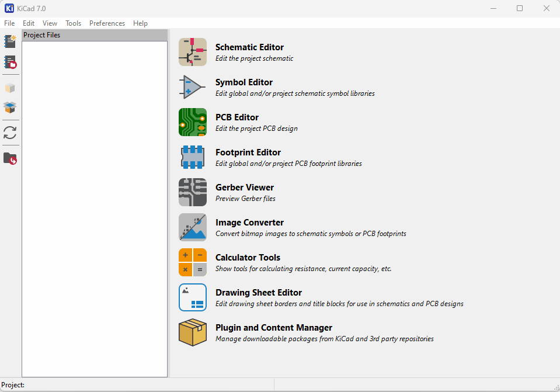This screenshot has width=560, height=392.
Task: Click the symbol libraries description text
Action: point(295,93)
